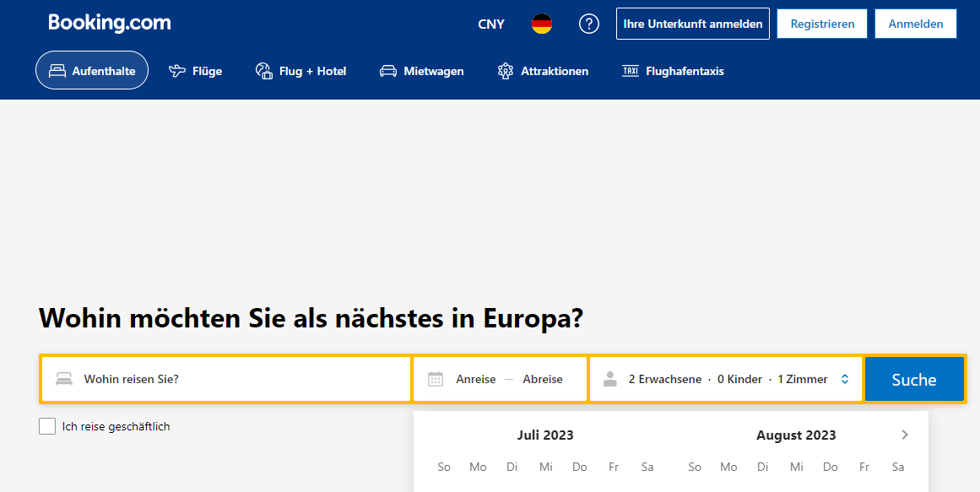Click the Registrieren button
This screenshot has height=492, width=980.
(822, 24)
